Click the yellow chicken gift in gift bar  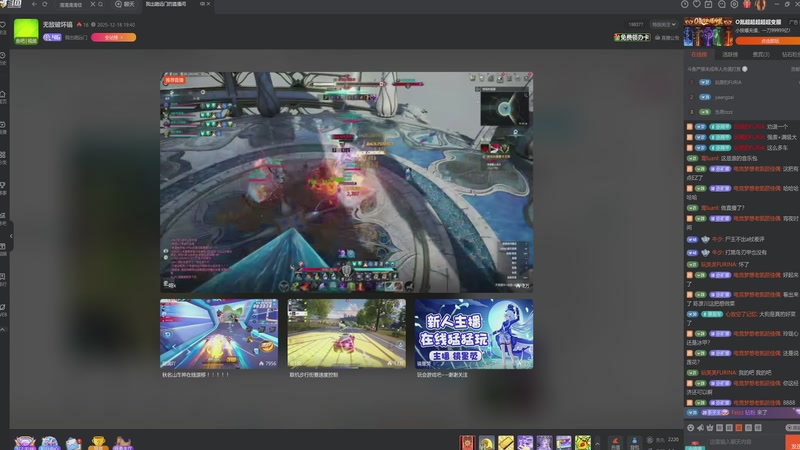pos(583,442)
